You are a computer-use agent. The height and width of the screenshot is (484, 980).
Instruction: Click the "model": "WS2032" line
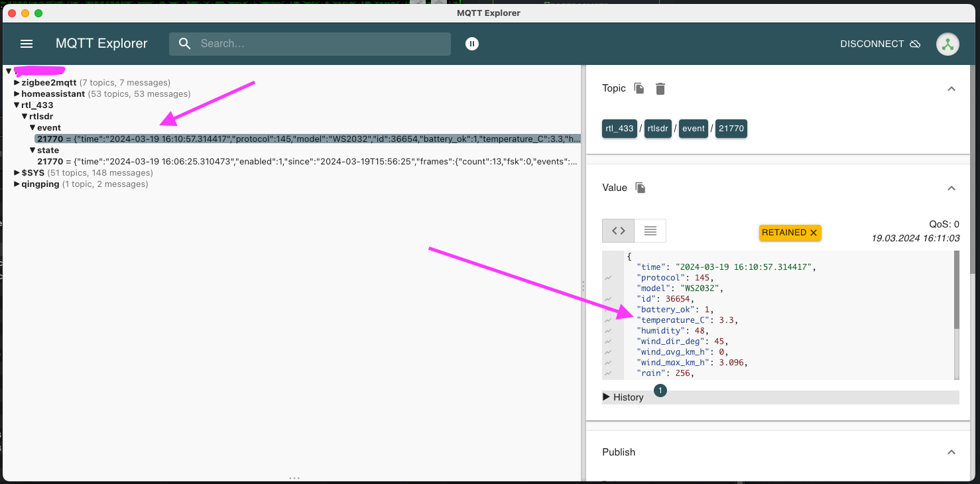(x=680, y=288)
